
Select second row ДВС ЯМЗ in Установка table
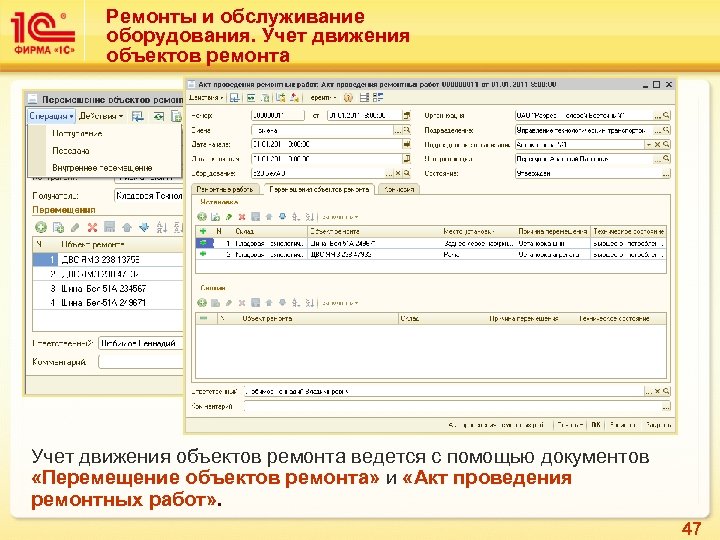click(x=431, y=254)
